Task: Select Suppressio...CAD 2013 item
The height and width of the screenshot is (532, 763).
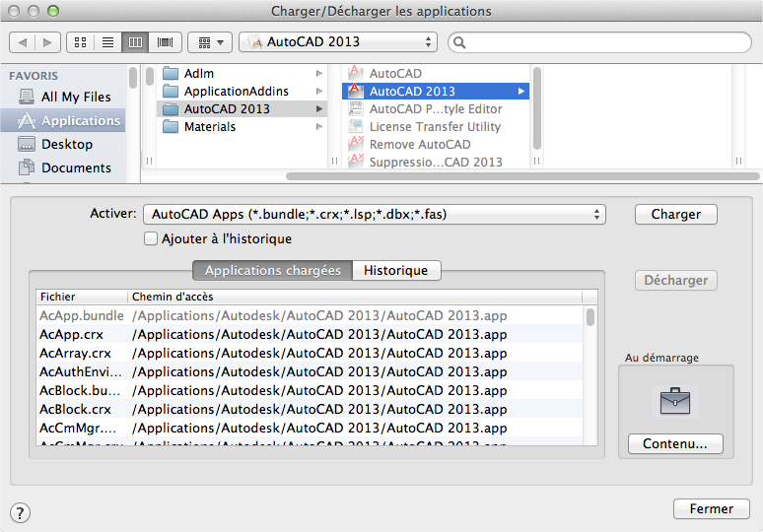Action: click(x=436, y=162)
